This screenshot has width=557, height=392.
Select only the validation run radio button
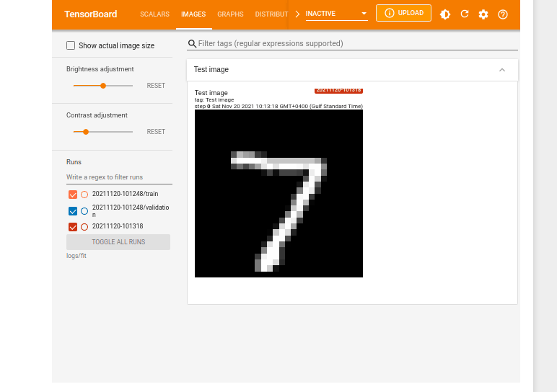click(x=84, y=211)
